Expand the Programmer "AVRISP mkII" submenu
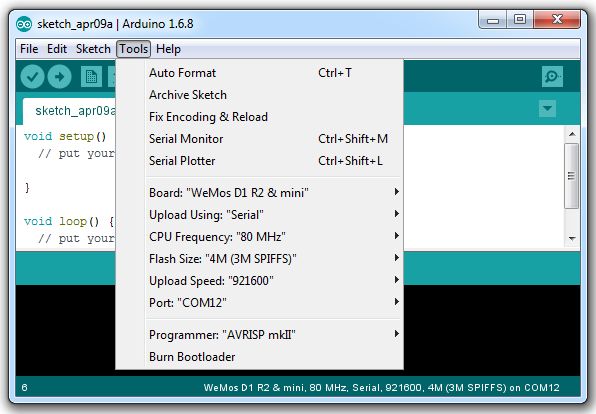Image resolution: width=596 pixels, height=414 pixels. tap(259, 335)
